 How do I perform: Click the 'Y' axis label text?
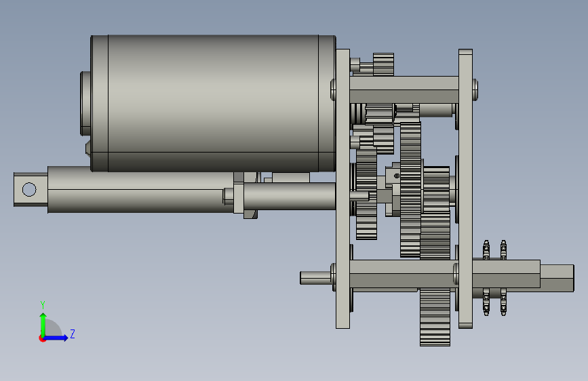pyautogui.click(x=43, y=304)
